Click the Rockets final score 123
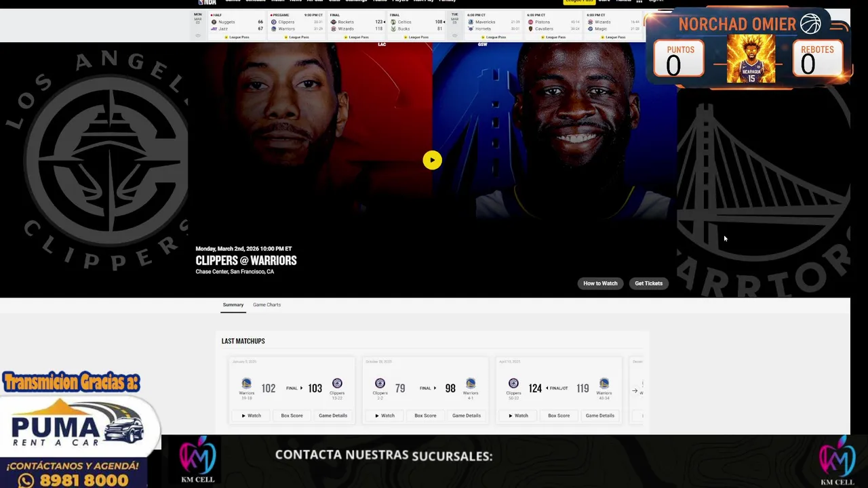Screen dimensions: 868x488 379,22
